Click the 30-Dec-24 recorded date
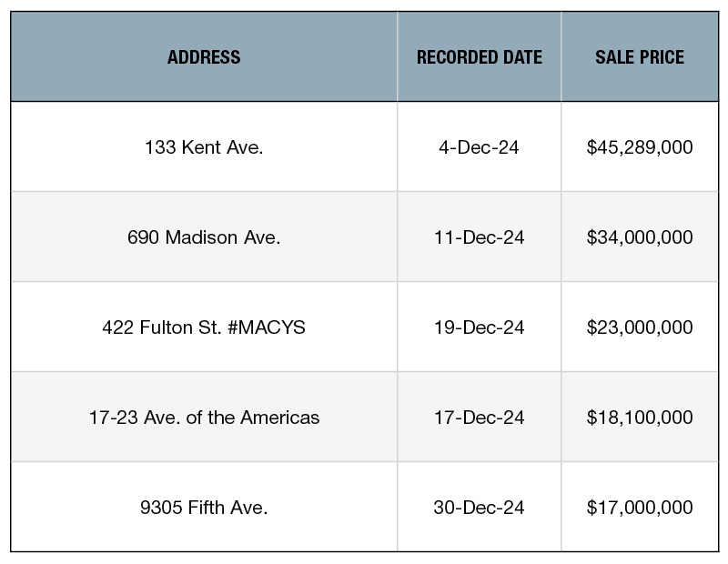 coord(480,508)
